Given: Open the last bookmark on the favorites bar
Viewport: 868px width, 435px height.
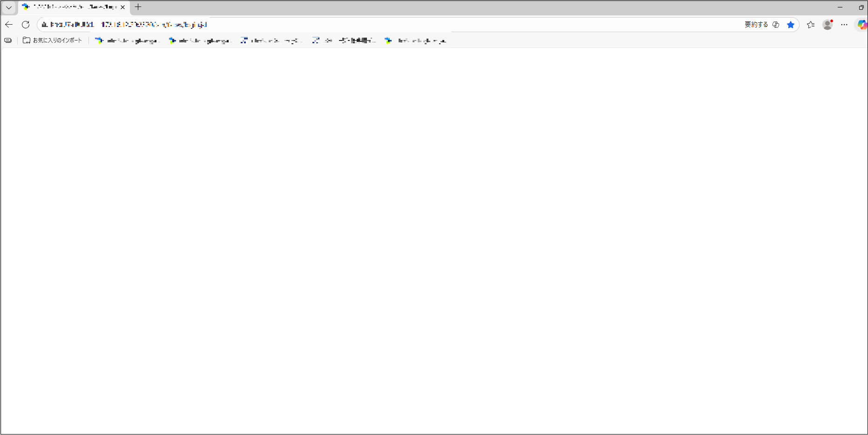Looking at the screenshot, I should (416, 40).
